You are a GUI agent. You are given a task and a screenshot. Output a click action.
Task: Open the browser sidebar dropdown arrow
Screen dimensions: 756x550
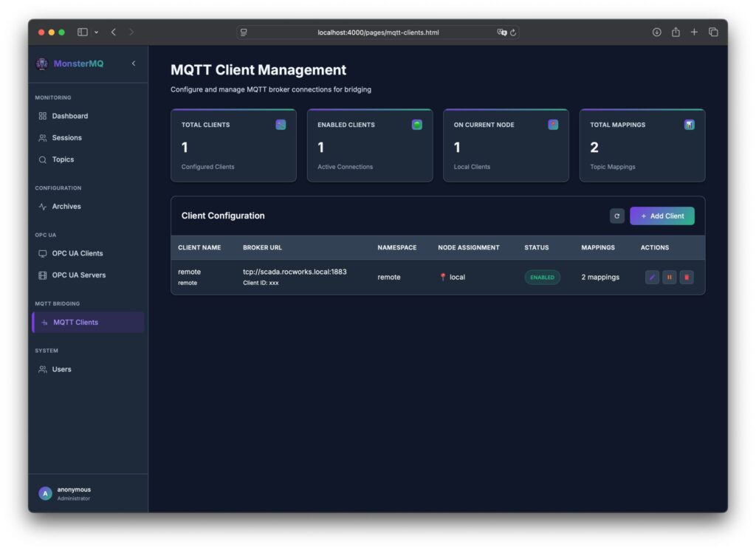tap(96, 32)
